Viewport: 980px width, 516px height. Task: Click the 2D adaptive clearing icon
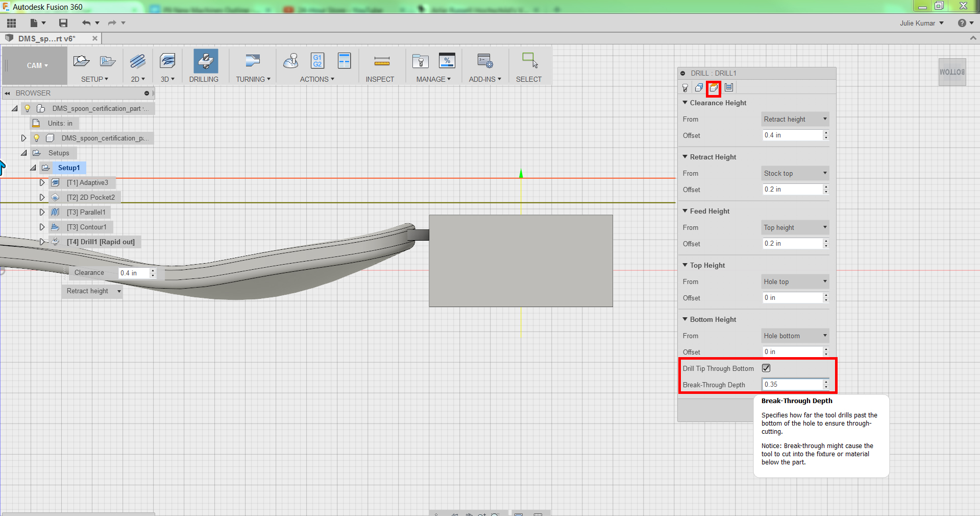(138, 61)
